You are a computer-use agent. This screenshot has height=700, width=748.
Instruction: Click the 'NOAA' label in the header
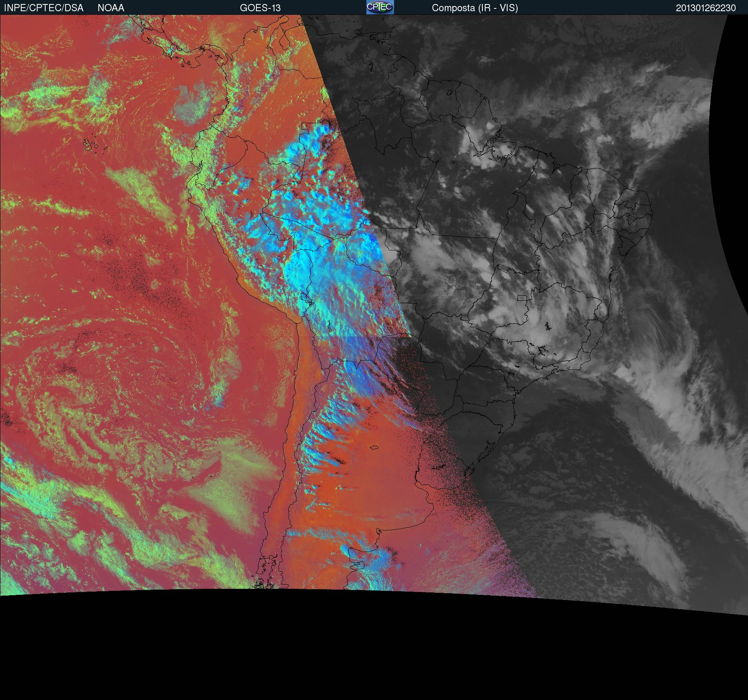coord(111,8)
